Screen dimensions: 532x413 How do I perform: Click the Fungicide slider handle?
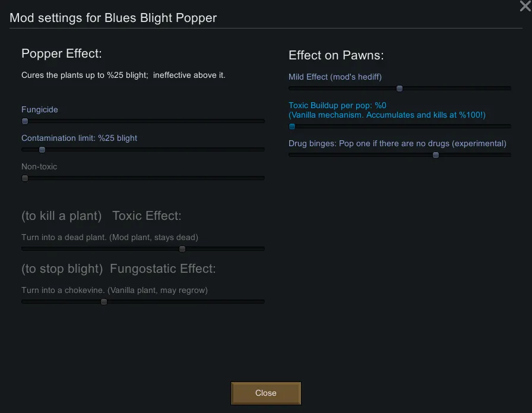click(x=25, y=121)
